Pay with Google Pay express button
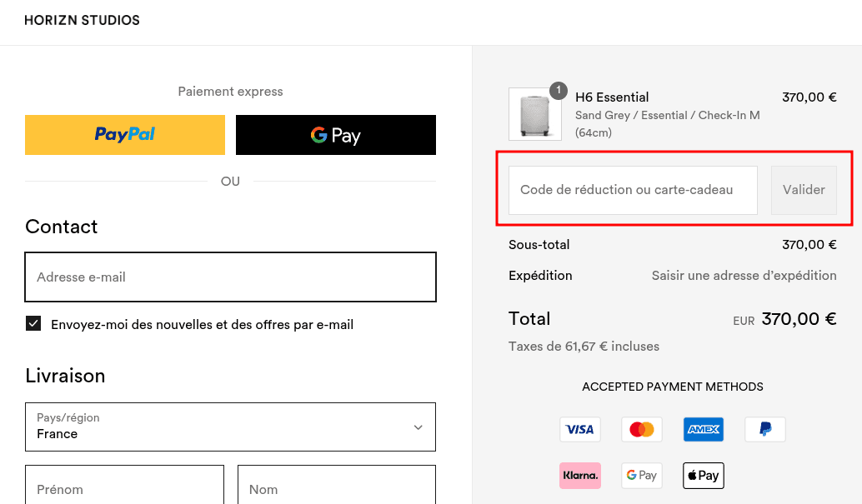This screenshot has height=504, width=862. click(x=336, y=135)
